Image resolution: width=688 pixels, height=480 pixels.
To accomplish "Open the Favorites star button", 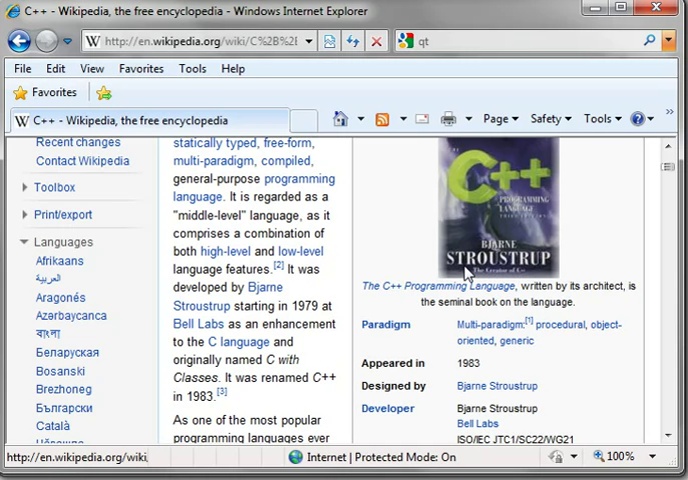I will click(x=45, y=93).
